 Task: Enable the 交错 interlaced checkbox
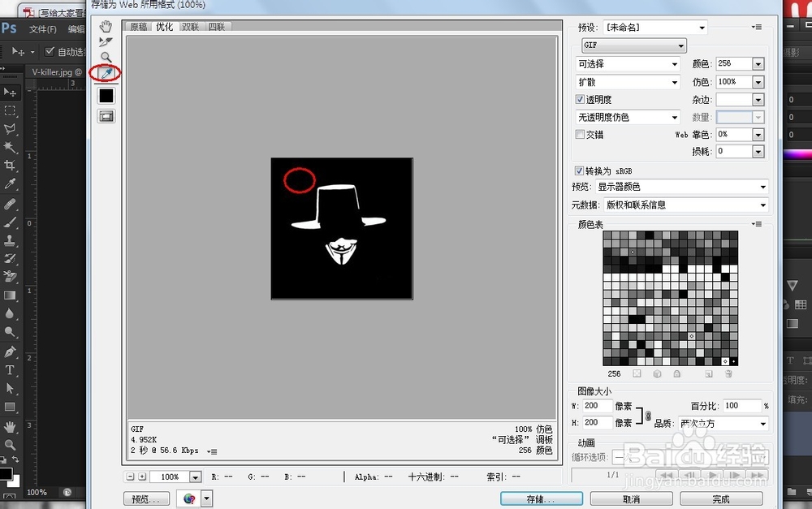(x=580, y=135)
